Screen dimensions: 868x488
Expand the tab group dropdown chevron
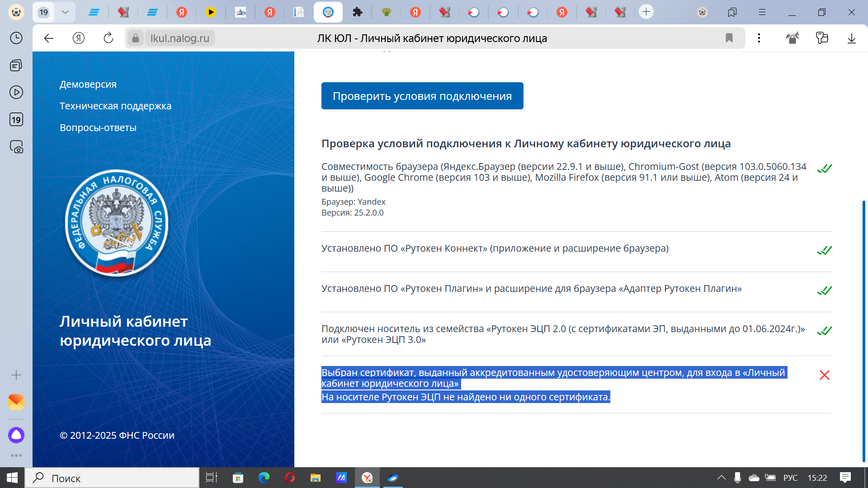click(x=65, y=12)
